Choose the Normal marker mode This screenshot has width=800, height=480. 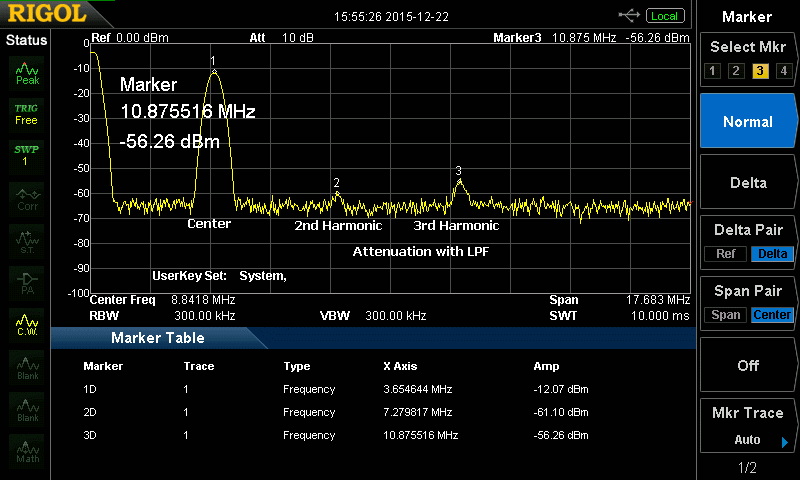(748, 121)
